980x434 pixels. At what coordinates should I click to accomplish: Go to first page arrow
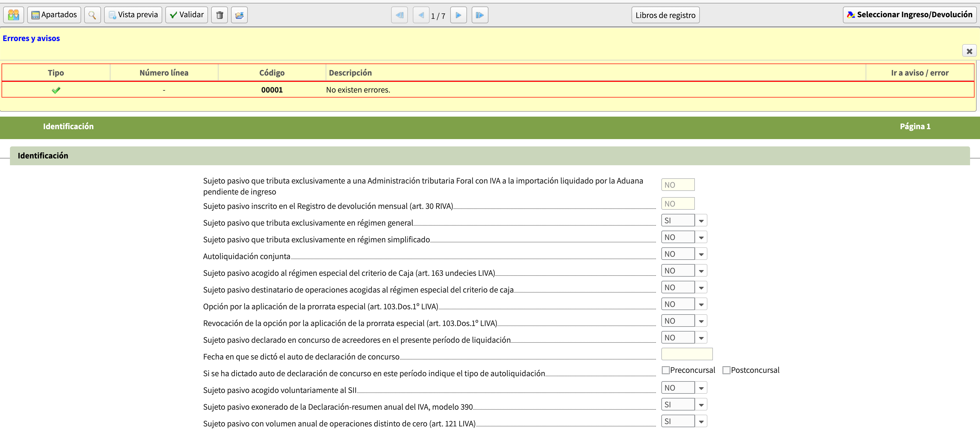399,15
